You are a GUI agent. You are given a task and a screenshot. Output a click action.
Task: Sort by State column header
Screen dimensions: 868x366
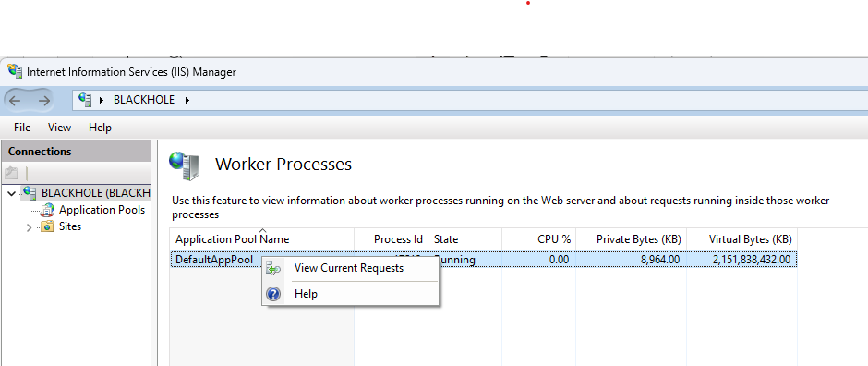pos(465,239)
